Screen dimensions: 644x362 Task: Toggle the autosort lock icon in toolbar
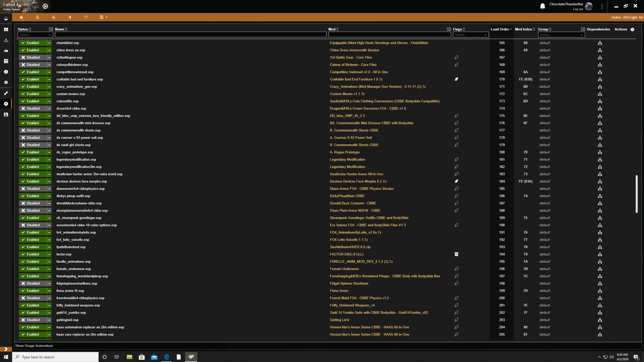(x=21, y=17)
